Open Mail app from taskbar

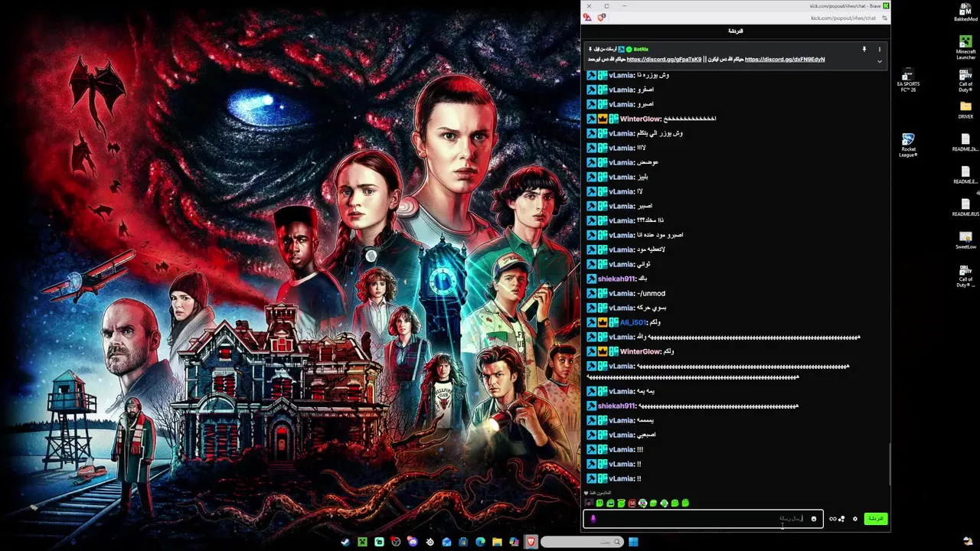(446, 542)
